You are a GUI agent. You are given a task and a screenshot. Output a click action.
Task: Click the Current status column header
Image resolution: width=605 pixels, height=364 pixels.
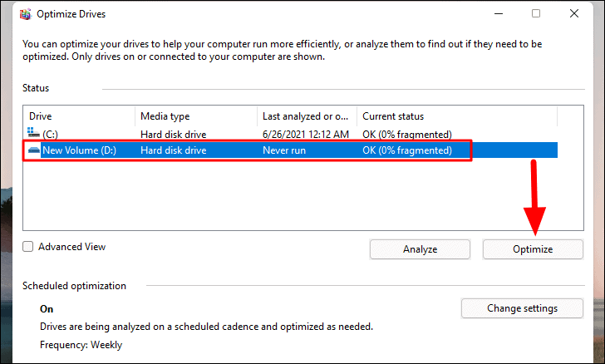tap(457, 116)
